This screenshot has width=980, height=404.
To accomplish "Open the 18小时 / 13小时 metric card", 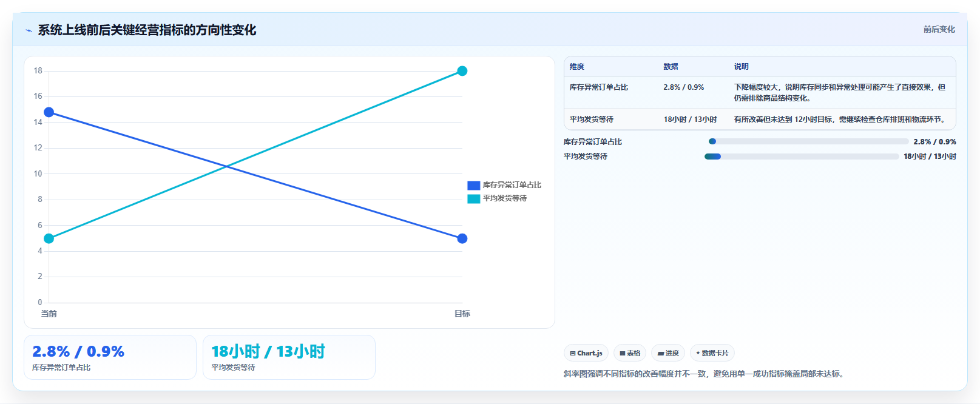I will click(x=289, y=357).
